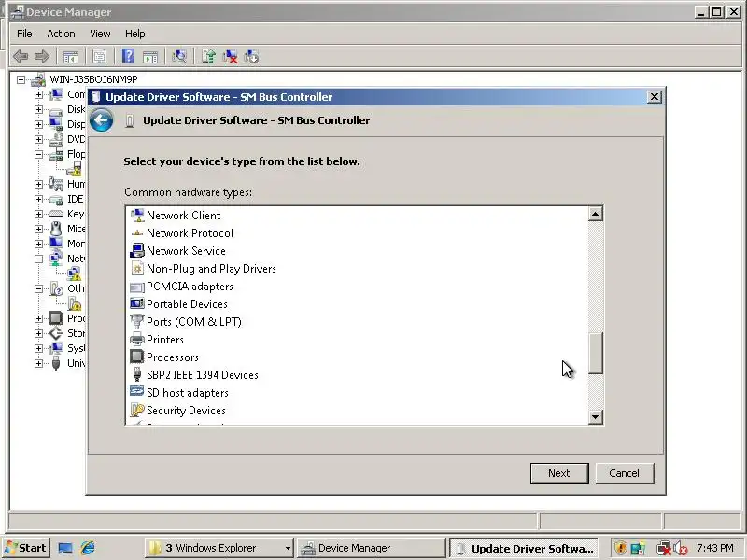Click the toolbar icon with down arrow
Viewport: 747px width, 560px height.
tap(251, 57)
